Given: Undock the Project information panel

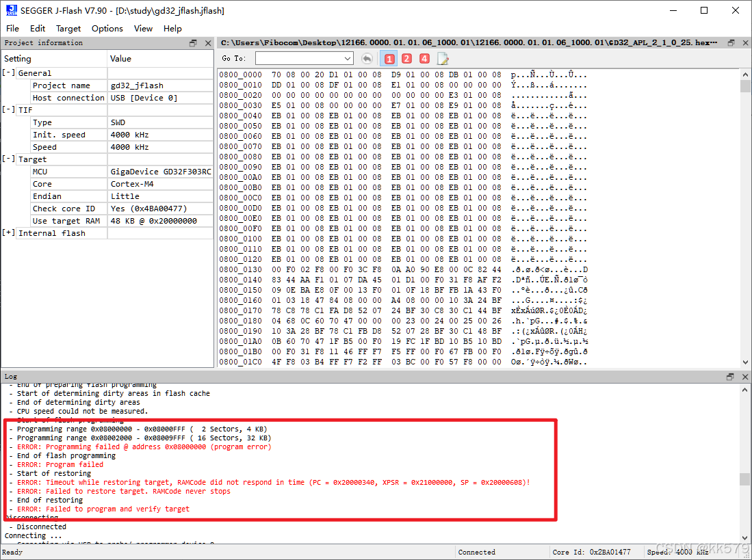Looking at the screenshot, I should pos(193,43).
